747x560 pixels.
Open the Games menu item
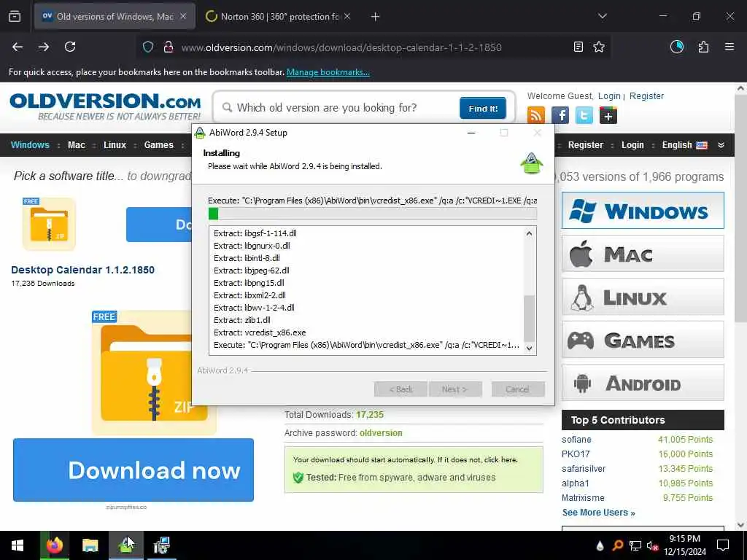point(158,145)
